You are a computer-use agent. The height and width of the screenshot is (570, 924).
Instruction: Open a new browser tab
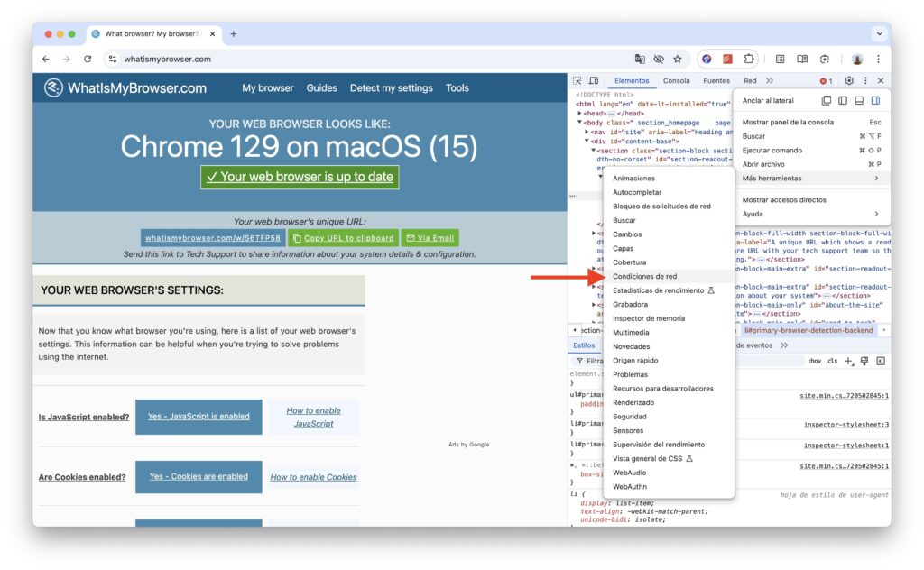click(234, 34)
